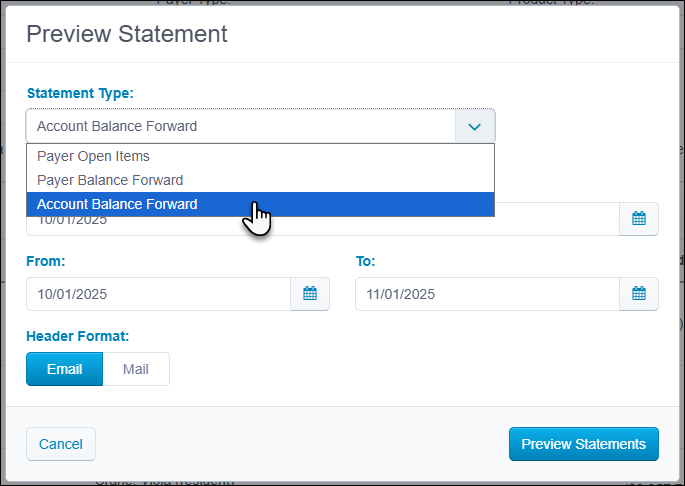Screen dimensions: 685x486
Task: Click the To date input 11/01/2025
Action: pyautogui.click(x=488, y=294)
